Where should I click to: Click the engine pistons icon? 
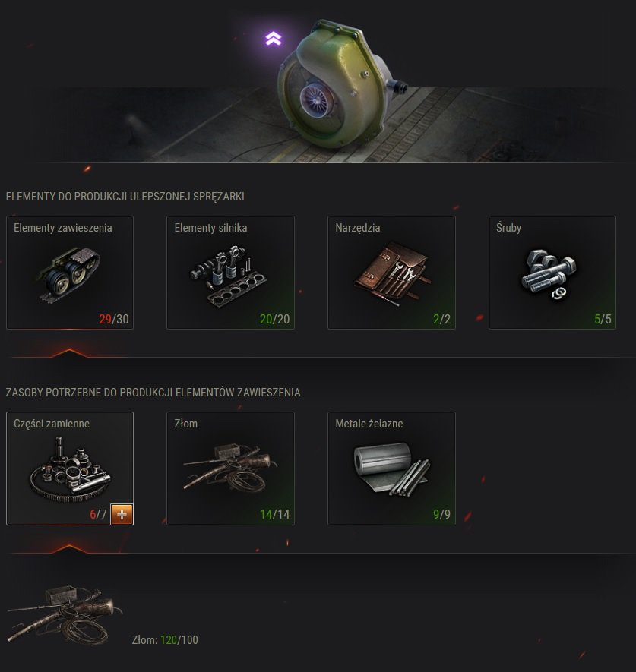(228, 276)
